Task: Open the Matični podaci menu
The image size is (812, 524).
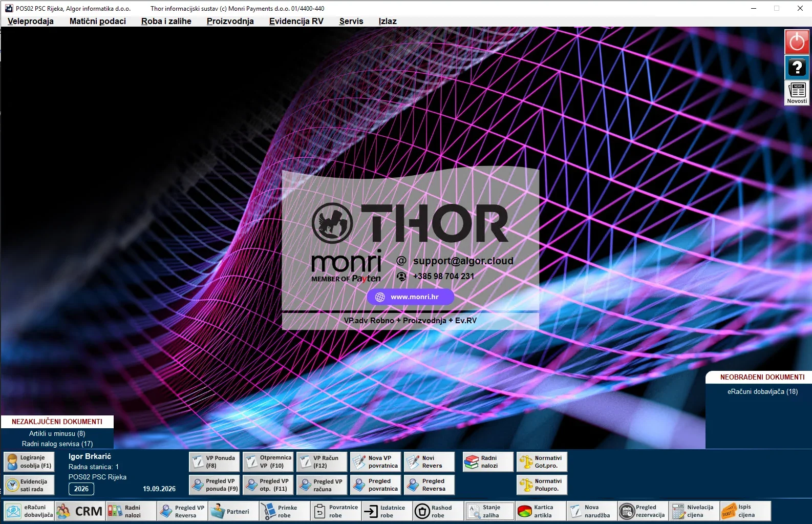Action: pyautogui.click(x=98, y=21)
